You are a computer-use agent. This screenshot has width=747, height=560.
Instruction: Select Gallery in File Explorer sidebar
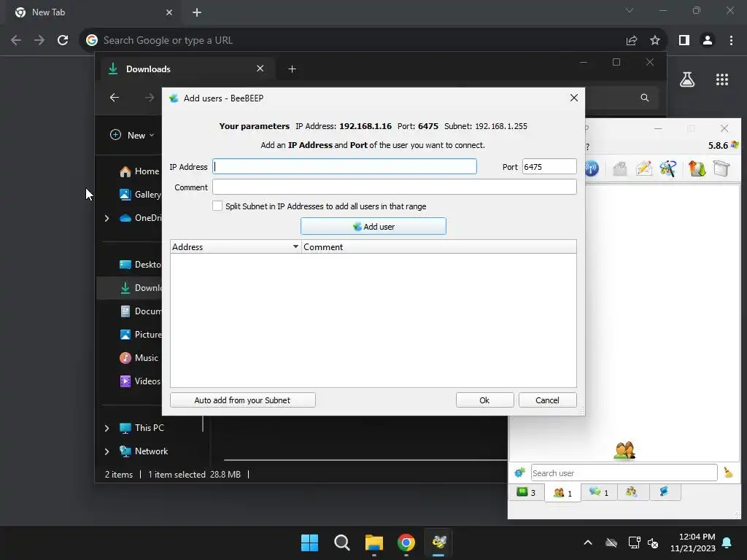tap(140, 194)
